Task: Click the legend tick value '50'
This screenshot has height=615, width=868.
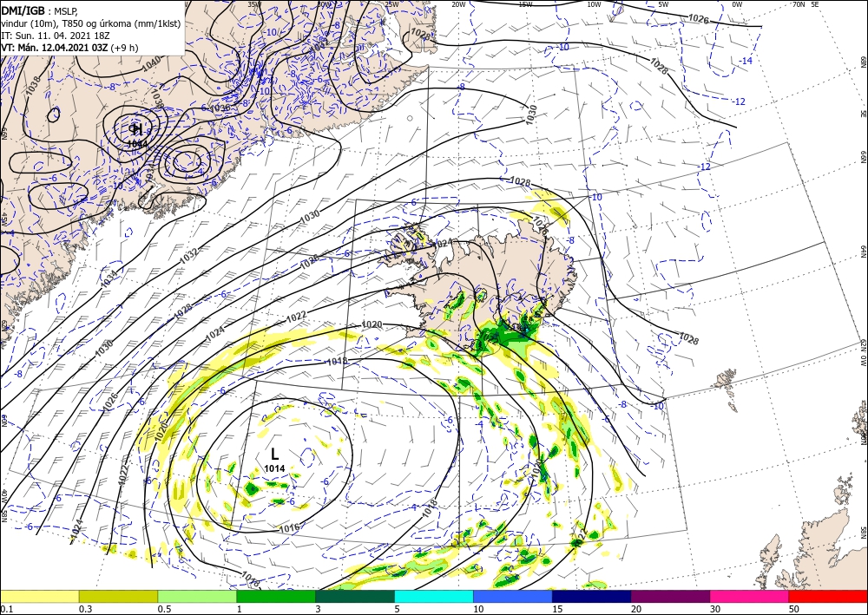Action: click(794, 609)
